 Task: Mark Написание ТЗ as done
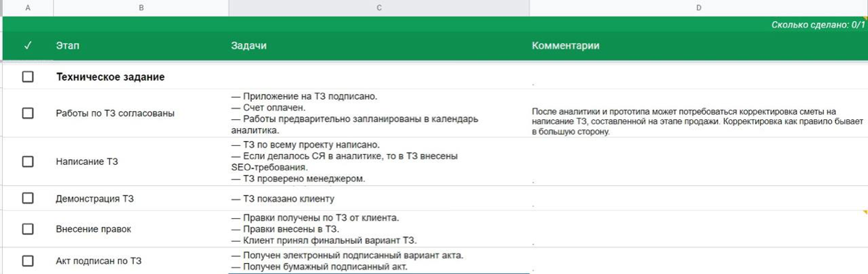[28, 162]
